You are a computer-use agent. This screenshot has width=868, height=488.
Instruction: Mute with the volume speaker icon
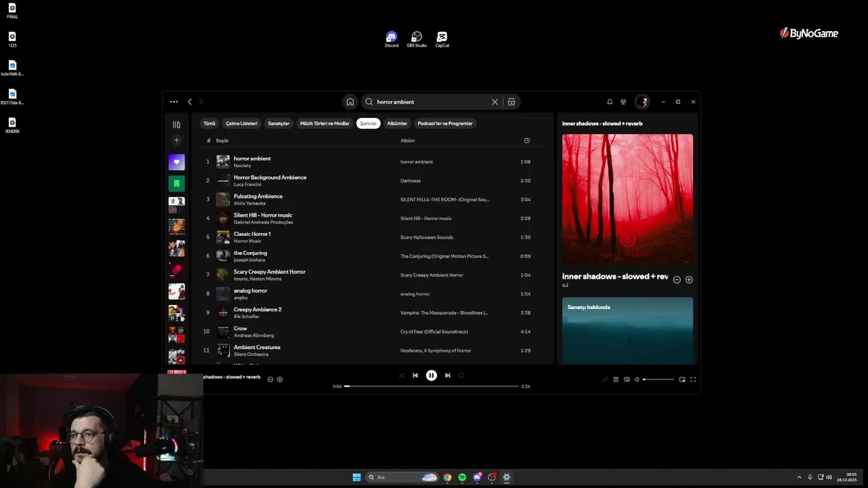click(x=637, y=380)
